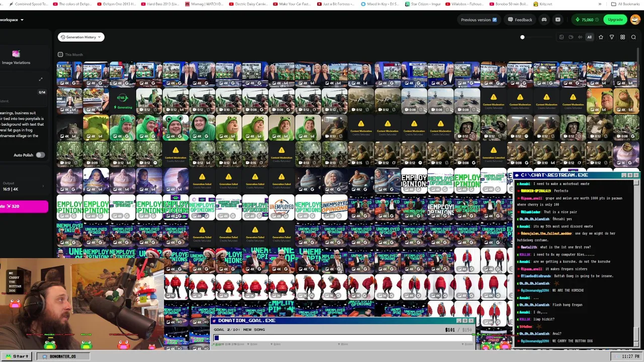Viewport: 644px width, 362px height.
Task: Click chat message 'That is a nice pair'
Action: (x=559, y=212)
